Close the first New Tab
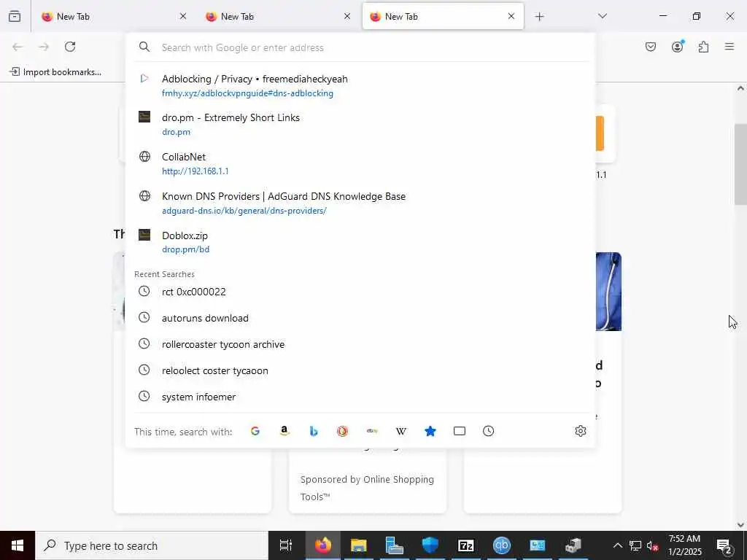The image size is (747, 560). tap(183, 17)
